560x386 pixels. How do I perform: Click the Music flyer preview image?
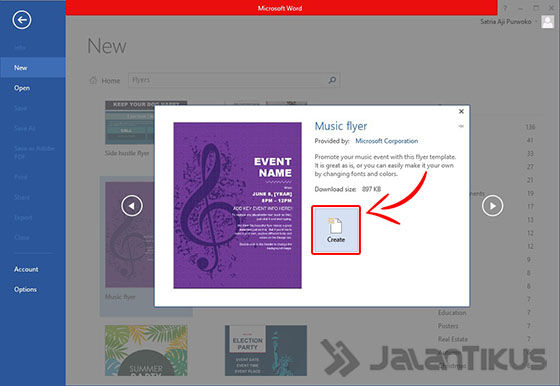(238, 205)
